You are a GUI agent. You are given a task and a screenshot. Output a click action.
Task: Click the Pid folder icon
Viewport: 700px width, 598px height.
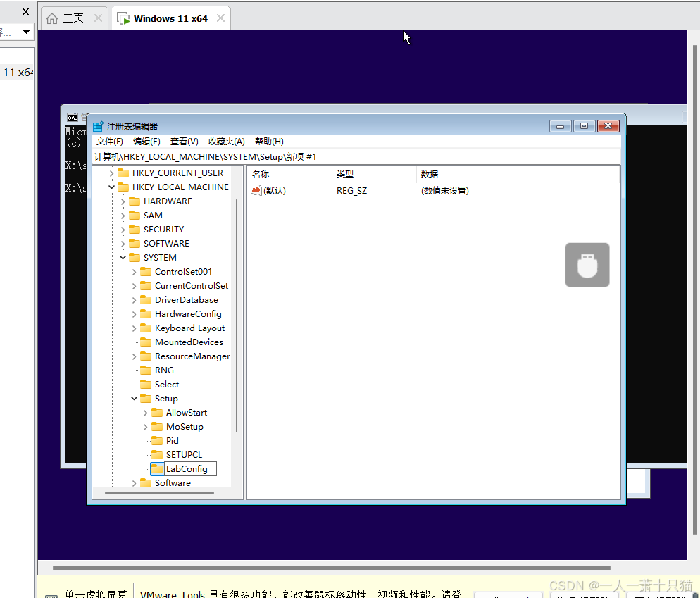click(157, 440)
